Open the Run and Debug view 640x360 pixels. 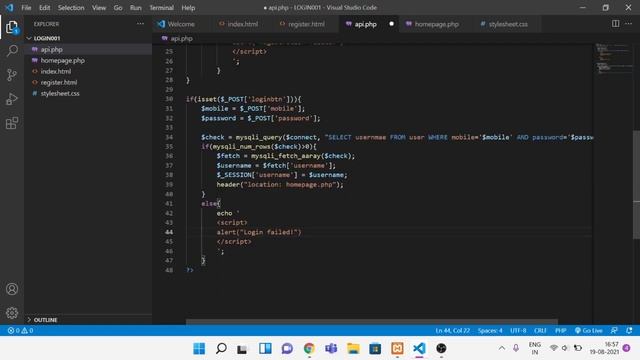pyautogui.click(x=12, y=99)
